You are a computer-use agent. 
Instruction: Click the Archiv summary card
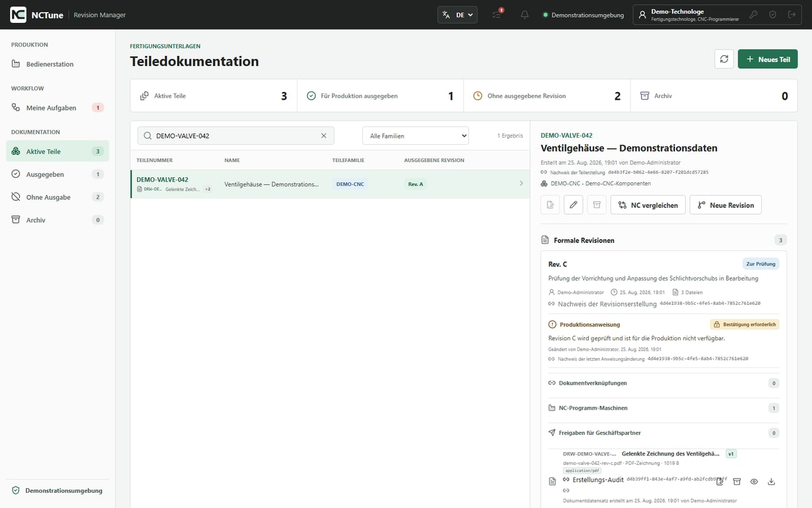714,96
